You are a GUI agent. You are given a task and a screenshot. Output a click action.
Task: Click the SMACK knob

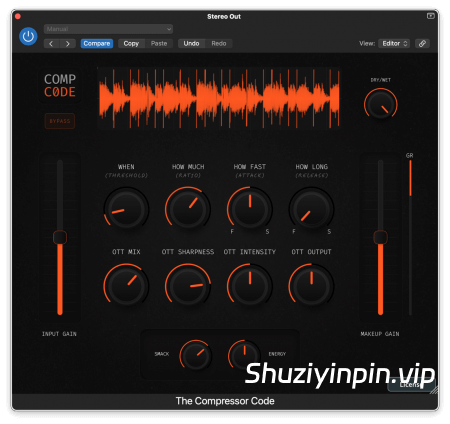pos(196,355)
